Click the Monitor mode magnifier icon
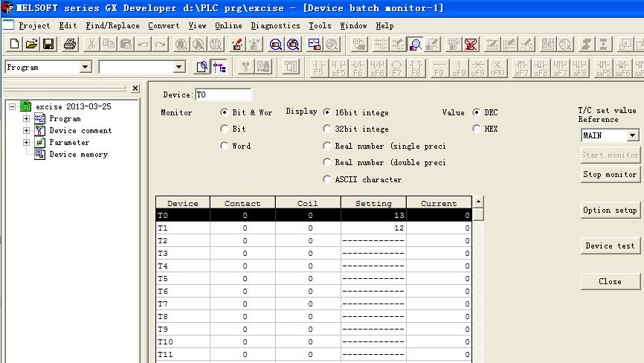 tap(415, 45)
